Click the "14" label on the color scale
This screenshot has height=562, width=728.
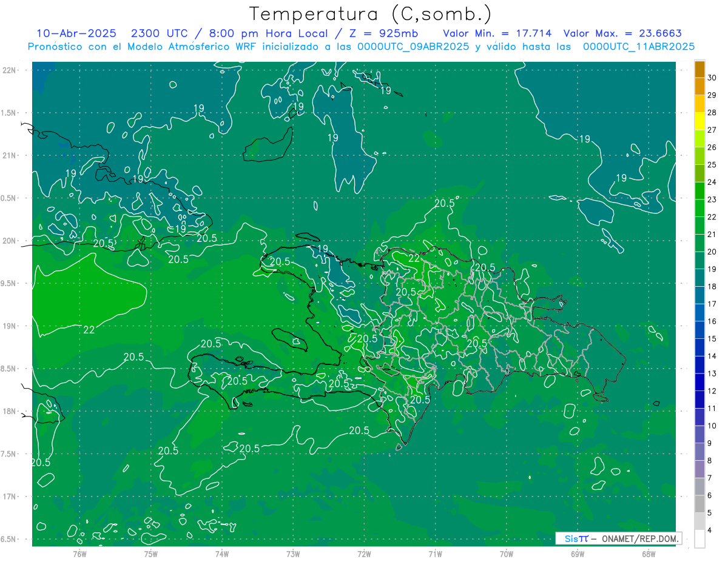click(712, 356)
